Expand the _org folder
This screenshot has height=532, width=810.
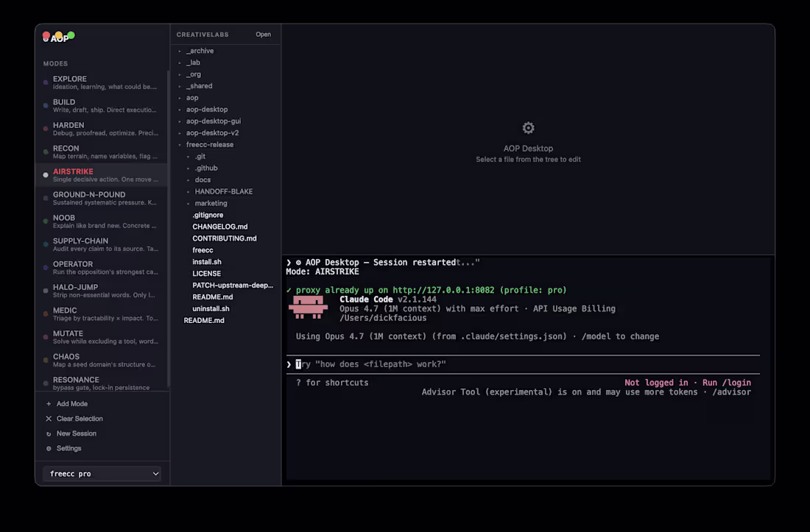226,74
